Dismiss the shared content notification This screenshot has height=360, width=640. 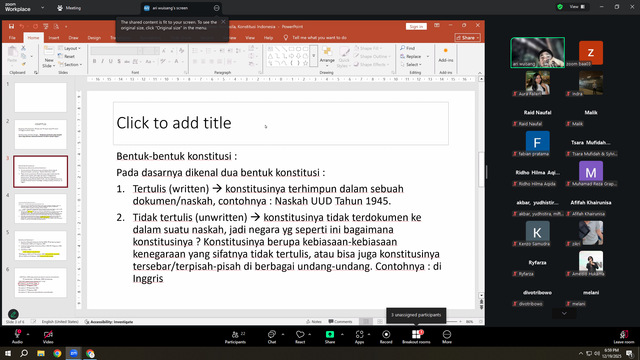click(223, 22)
